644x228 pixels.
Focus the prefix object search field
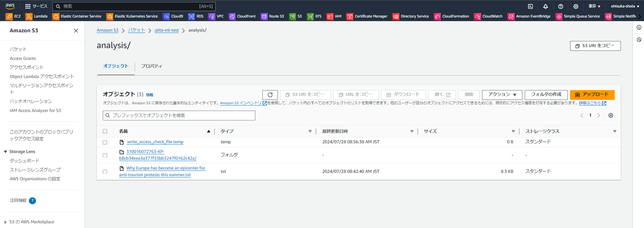(179, 115)
